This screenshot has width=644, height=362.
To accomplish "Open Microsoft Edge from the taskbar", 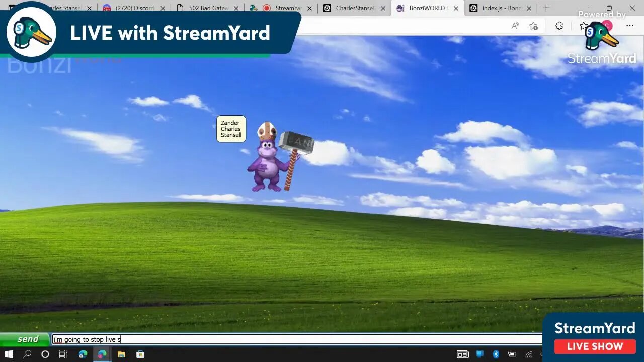I will tap(83, 354).
